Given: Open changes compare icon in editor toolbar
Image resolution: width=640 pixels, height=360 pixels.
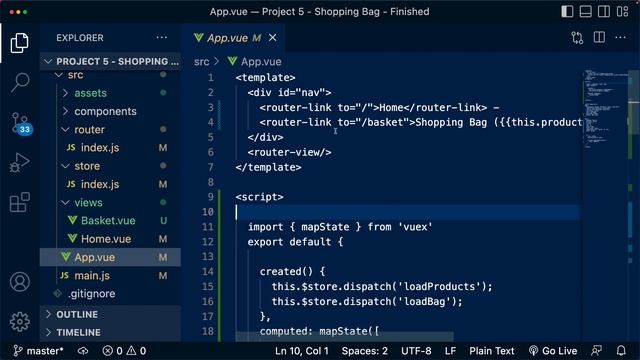Looking at the screenshot, I should (577, 38).
